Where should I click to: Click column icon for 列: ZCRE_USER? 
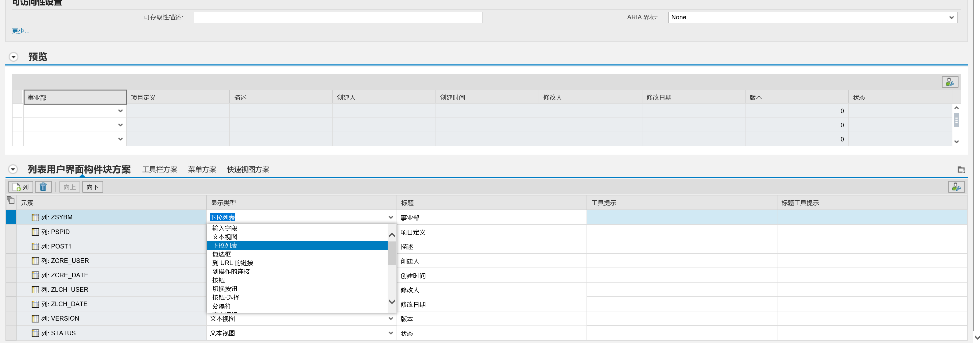[x=35, y=260]
